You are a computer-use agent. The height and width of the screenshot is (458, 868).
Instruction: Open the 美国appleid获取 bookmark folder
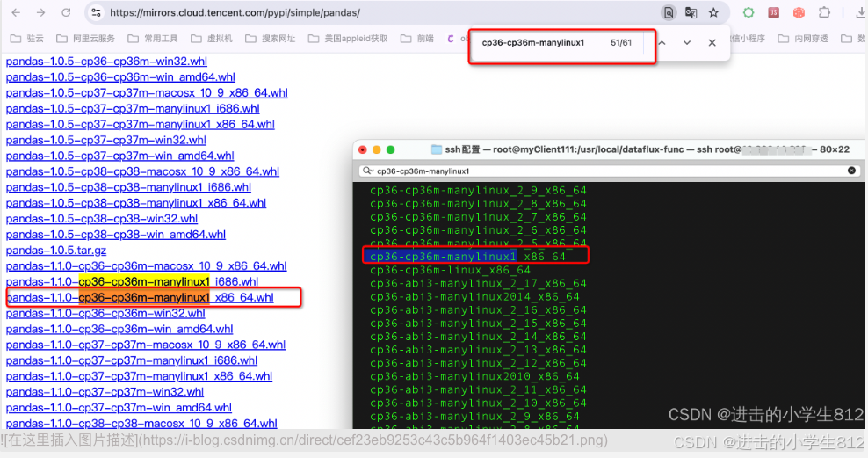(348, 38)
